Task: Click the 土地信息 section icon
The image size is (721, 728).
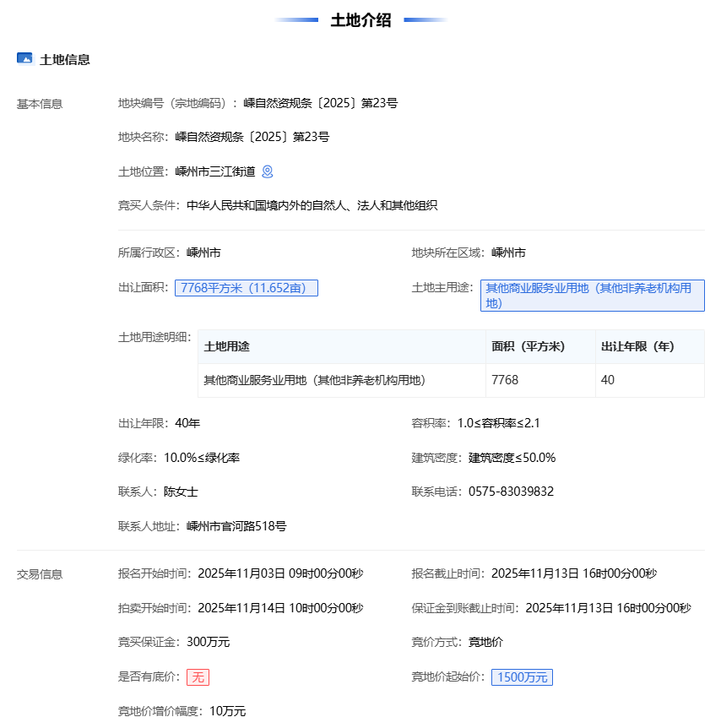Action: pyautogui.click(x=24, y=59)
